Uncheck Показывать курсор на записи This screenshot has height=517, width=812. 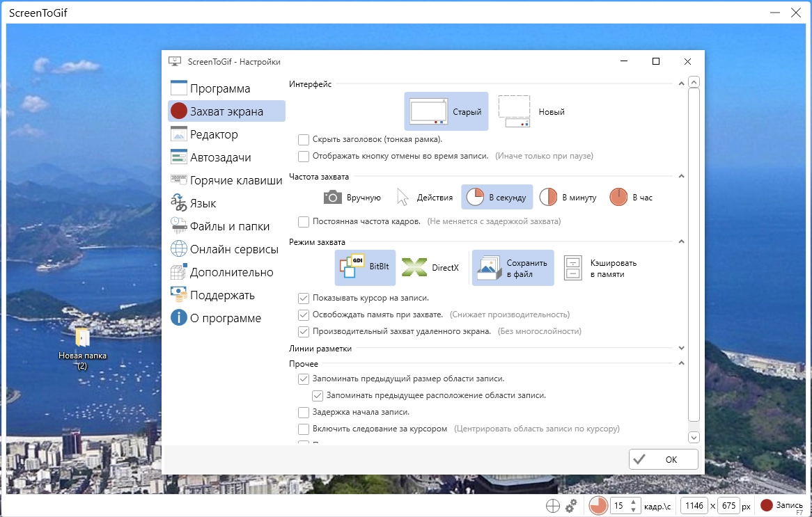(x=304, y=299)
